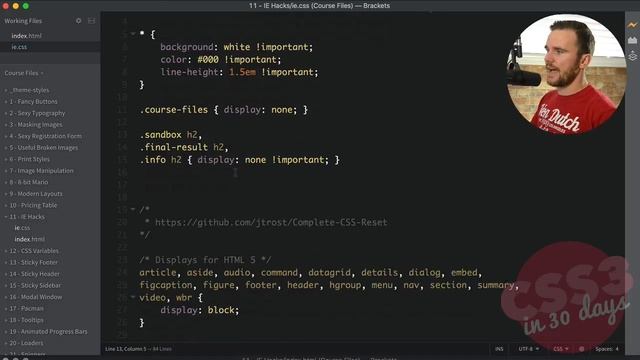Image resolution: width=640 pixels, height=360 pixels.
Task: Fold the video, wbr rule block
Action: click(133, 297)
